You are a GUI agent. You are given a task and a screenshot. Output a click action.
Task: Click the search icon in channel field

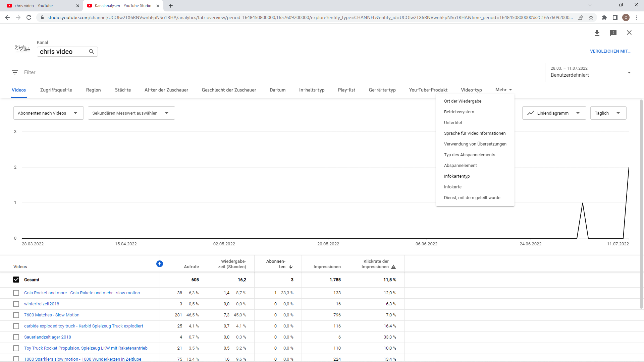tap(91, 52)
